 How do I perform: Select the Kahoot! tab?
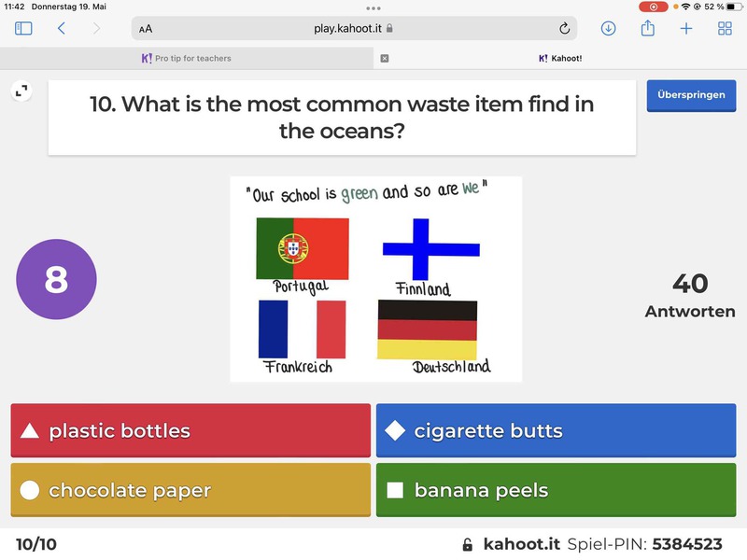pyautogui.click(x=560, y=58)
